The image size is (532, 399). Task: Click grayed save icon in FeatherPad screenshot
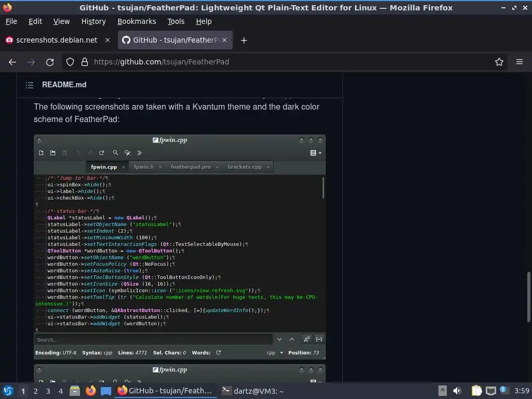pos(64,153)
